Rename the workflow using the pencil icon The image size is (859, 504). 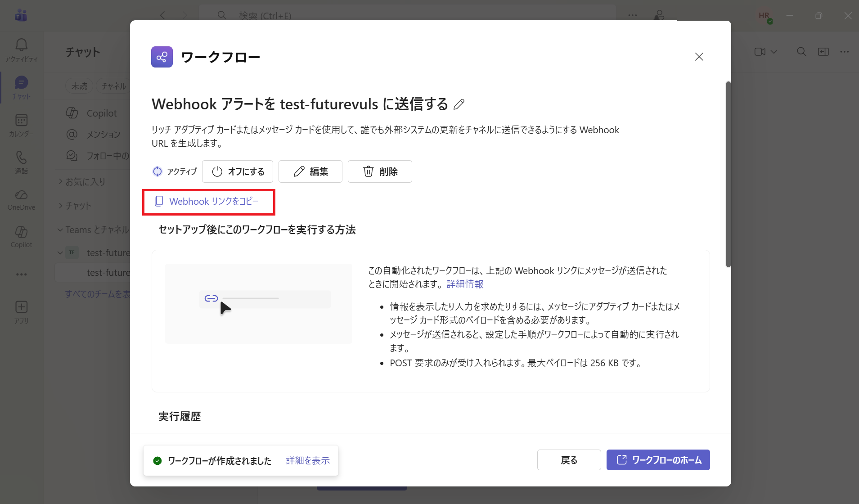[459, 104]
